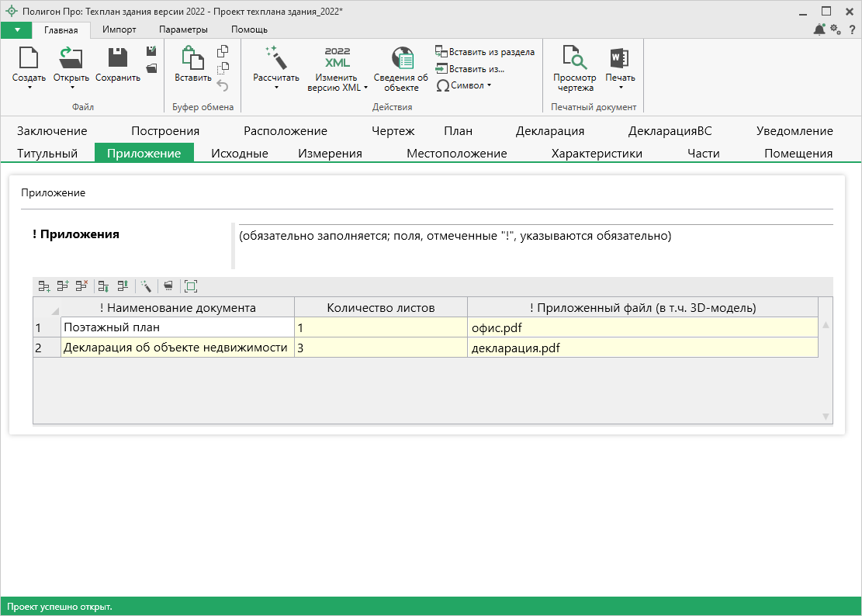862x616 pixels.
Task: Open the Импорт ribbon tab
Action: [x=119, y=29]
